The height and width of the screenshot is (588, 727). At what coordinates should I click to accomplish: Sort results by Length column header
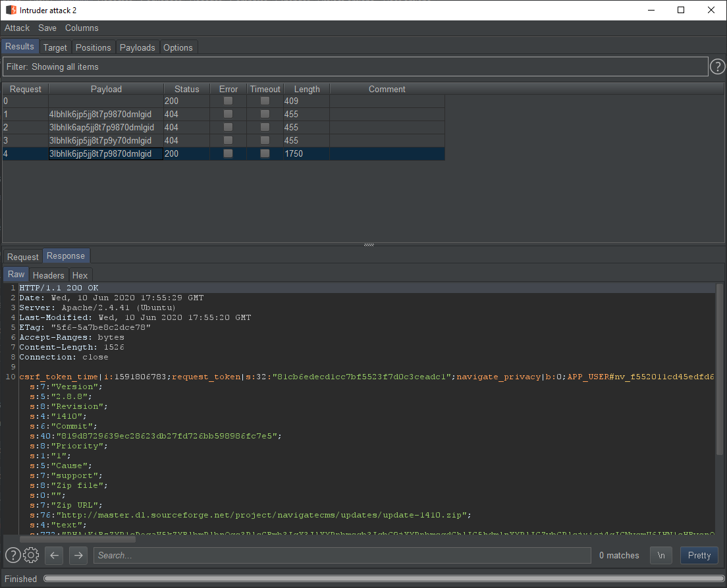[307, 89]
